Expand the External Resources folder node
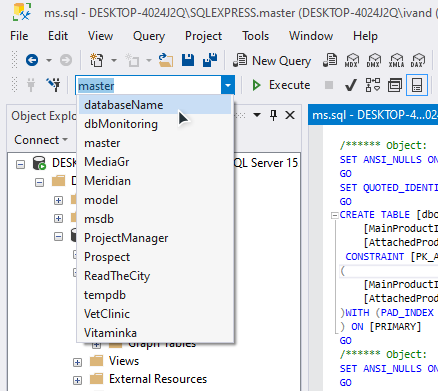Viewport: 438px width, 391px height. coord(77,380)
